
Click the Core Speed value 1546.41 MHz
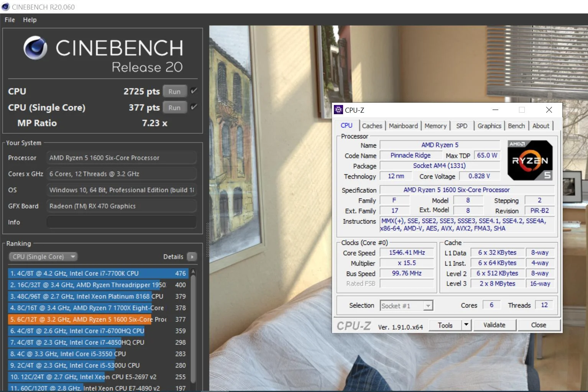[x=407, y=253]
